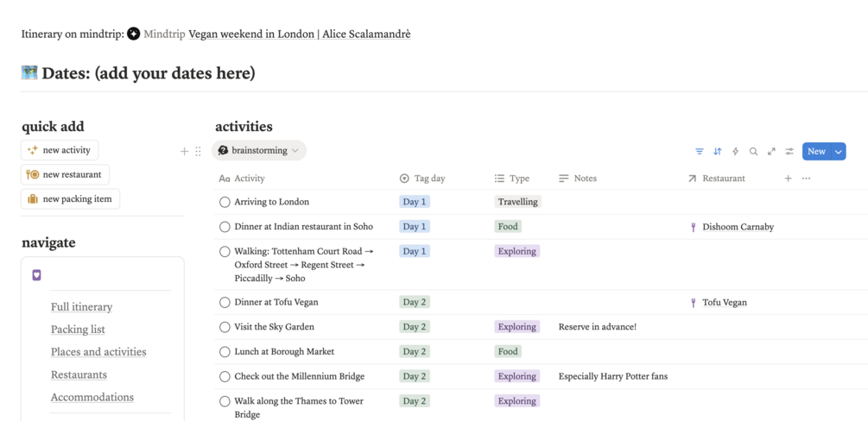Tick the 'Visit the Sky Garden' circle
The image size is (868, 421).
tap(225, 327)
